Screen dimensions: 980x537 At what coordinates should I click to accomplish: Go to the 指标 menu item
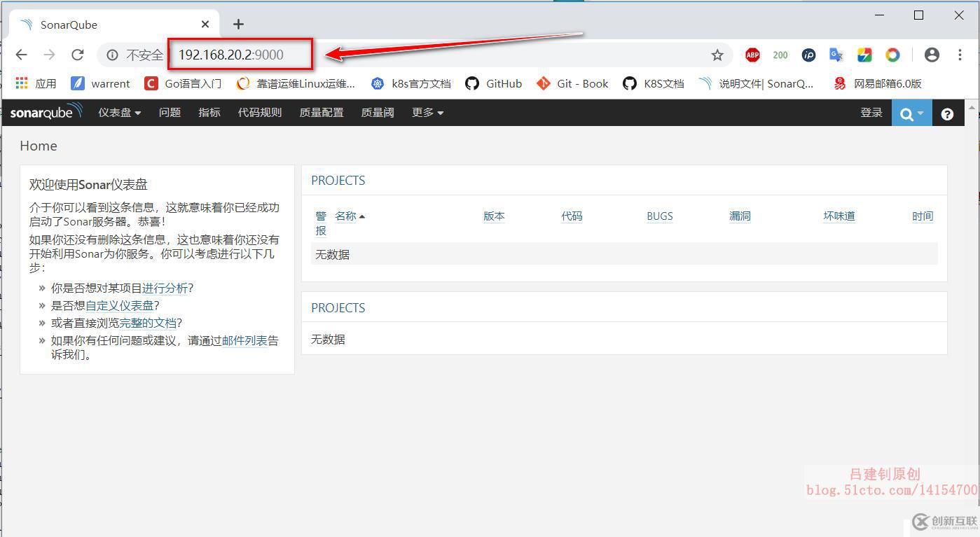209,113
